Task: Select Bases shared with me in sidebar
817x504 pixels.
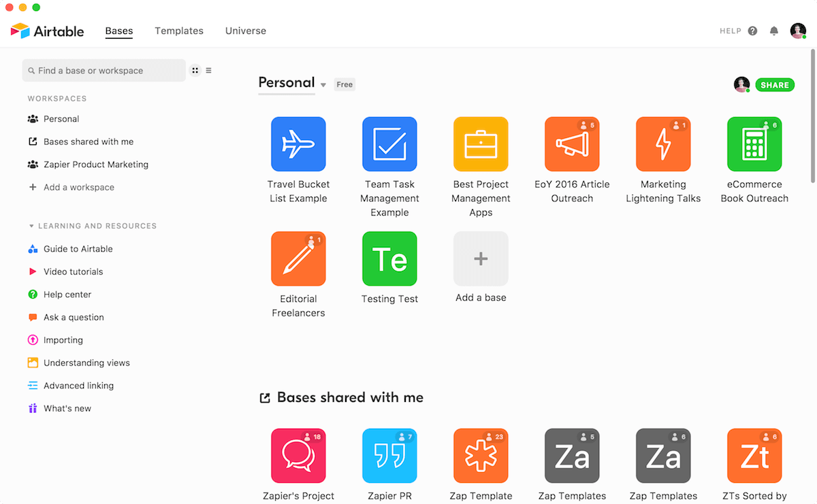Action: 81,141
